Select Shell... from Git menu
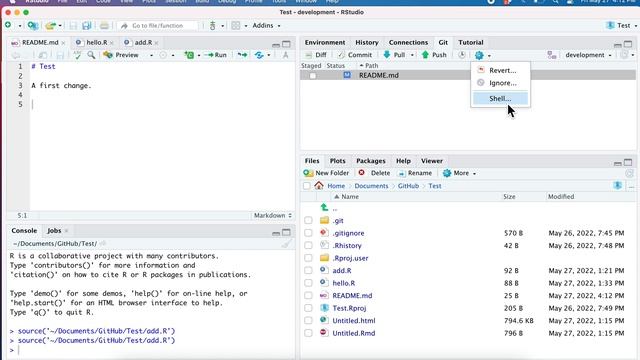Viewport: 640px width, 360px height. pyautogui.click(x=500, y=98)
